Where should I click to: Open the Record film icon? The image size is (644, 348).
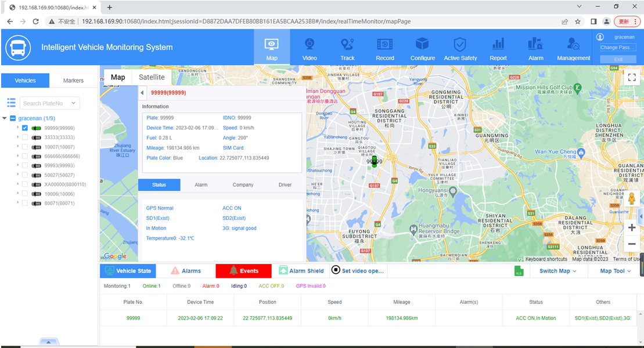click(x=385, y=44)
